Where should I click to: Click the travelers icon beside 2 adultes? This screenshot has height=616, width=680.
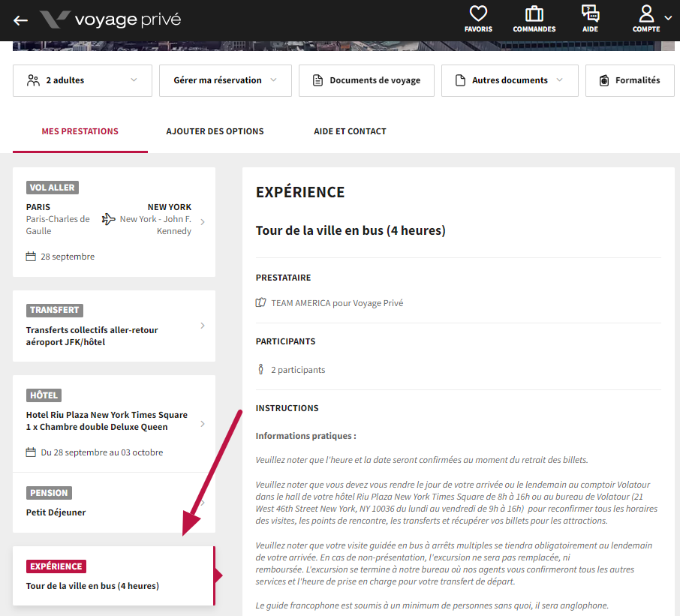pos(33,80)
